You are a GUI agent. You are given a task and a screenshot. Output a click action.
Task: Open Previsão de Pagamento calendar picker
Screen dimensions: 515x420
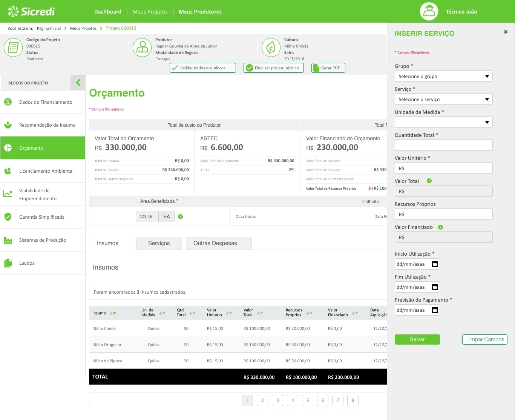pyautogui.click(x=435, y=310)
